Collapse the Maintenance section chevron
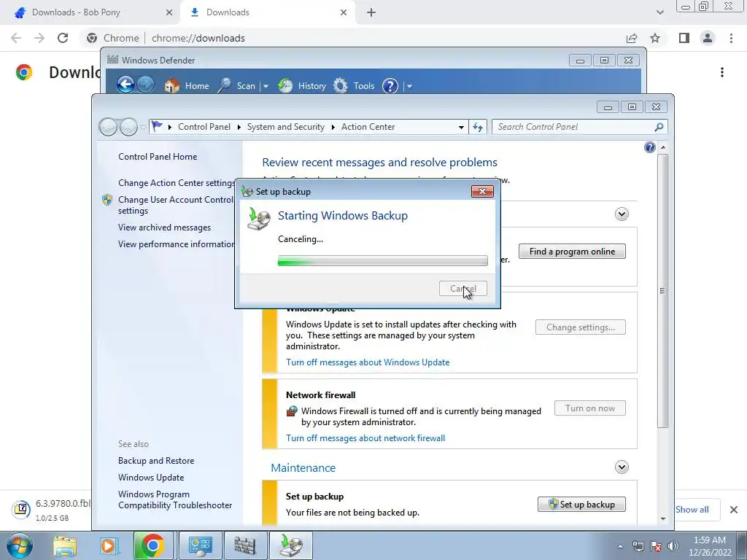747x560 pixels. [622, 467]
